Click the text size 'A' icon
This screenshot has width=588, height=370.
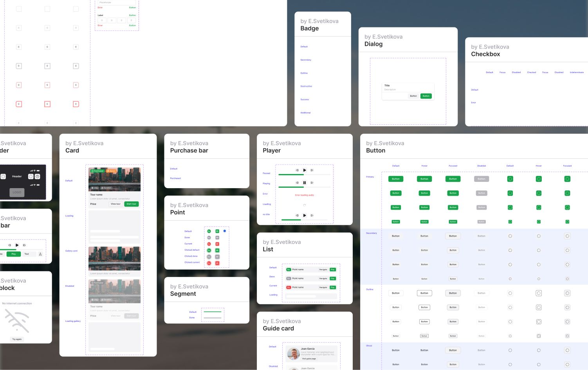pyautogui.click(x=40, y=254)
